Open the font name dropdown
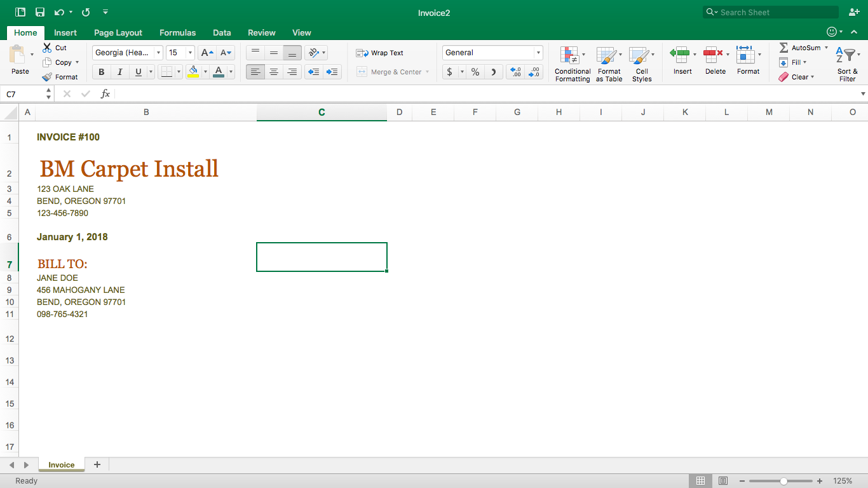The height and width of the screenshot is (488, 868). coord(158,53)
